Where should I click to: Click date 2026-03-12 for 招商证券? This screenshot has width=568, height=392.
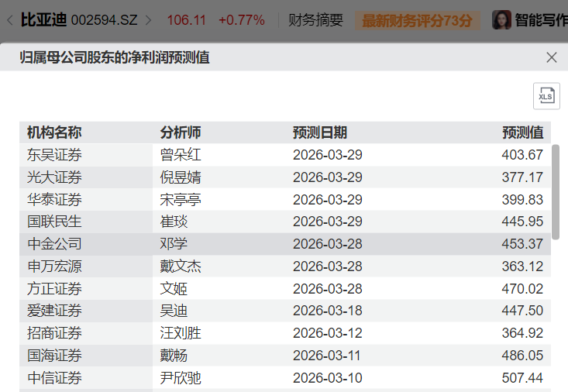[x=328, y=333]
